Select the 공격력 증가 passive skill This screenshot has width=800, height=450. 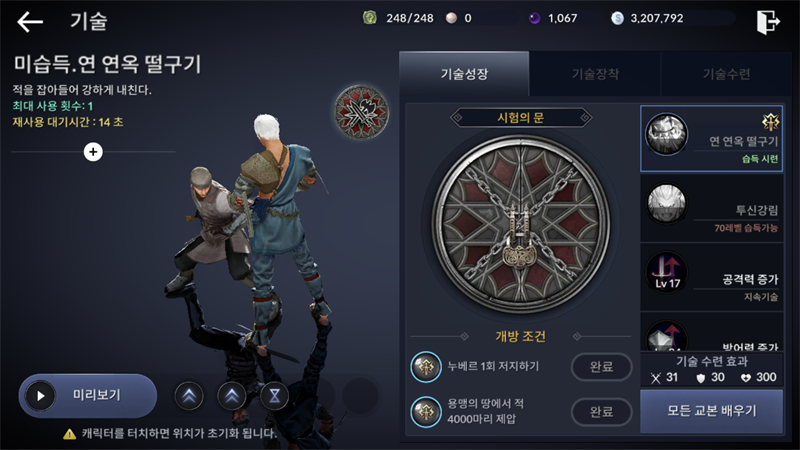tap(712, 278)
